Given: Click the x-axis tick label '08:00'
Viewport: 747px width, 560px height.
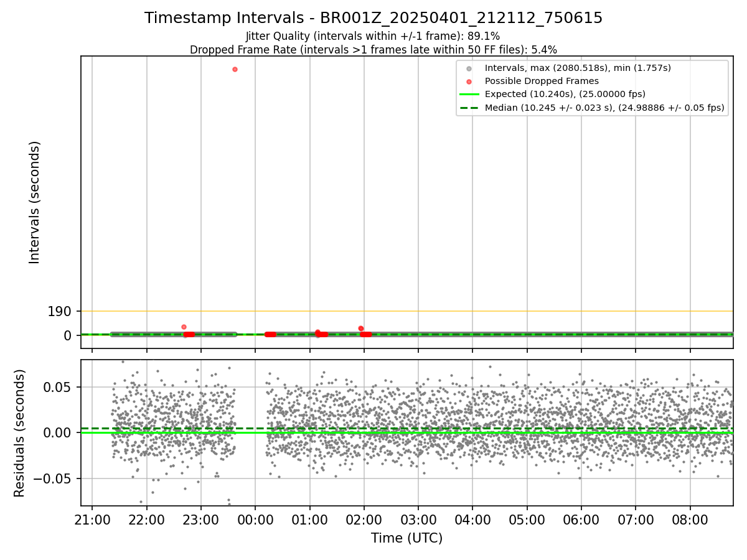Looking at the screenshot, I should tap(690, 520).
